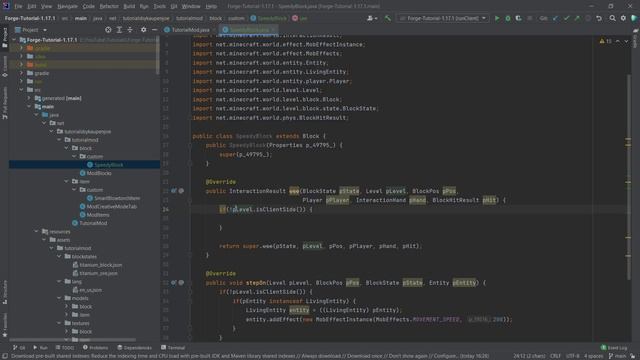Screen dimensions: 640x360
Task: Collapse all in the Project panel
Action: point(130,30)
